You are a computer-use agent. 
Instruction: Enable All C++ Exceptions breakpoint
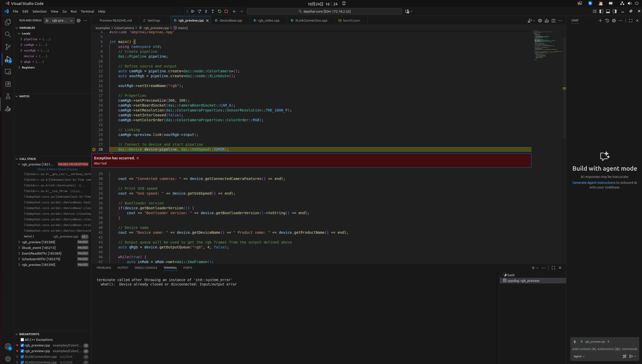point(22,340)
